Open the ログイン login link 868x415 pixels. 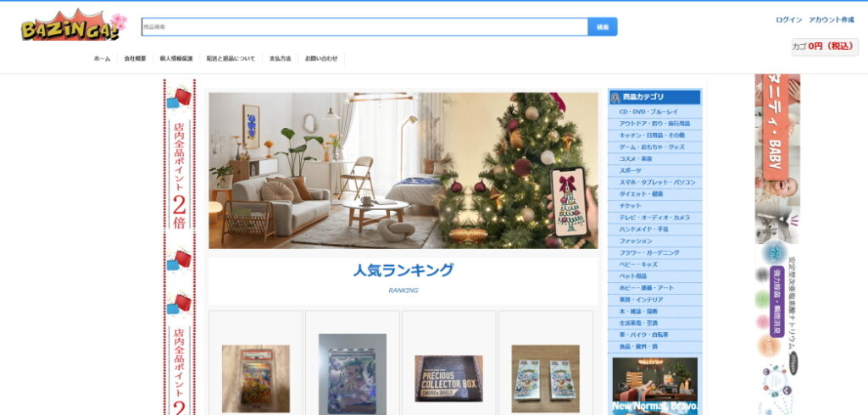click(788, 19)
